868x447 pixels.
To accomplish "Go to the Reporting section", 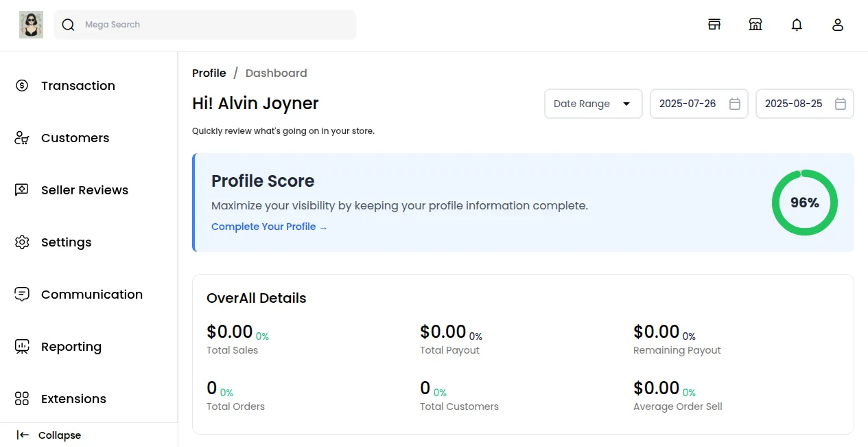I will (x=71, y=347).
